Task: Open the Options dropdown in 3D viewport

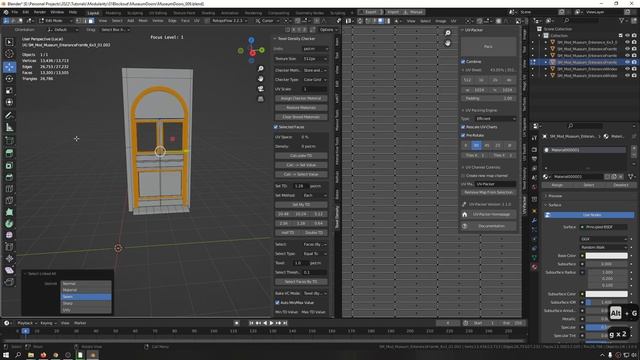Action: tap(329, 29)
